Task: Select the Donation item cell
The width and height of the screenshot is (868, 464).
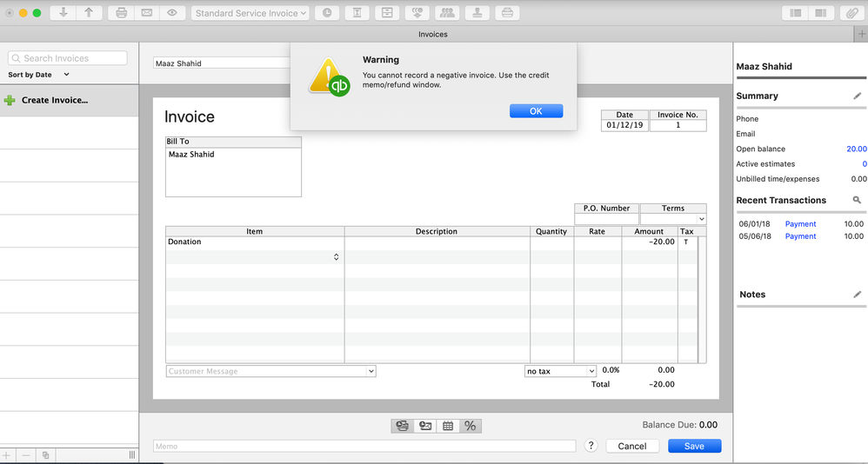Action: pyautogui.click(x=255, y=242)
